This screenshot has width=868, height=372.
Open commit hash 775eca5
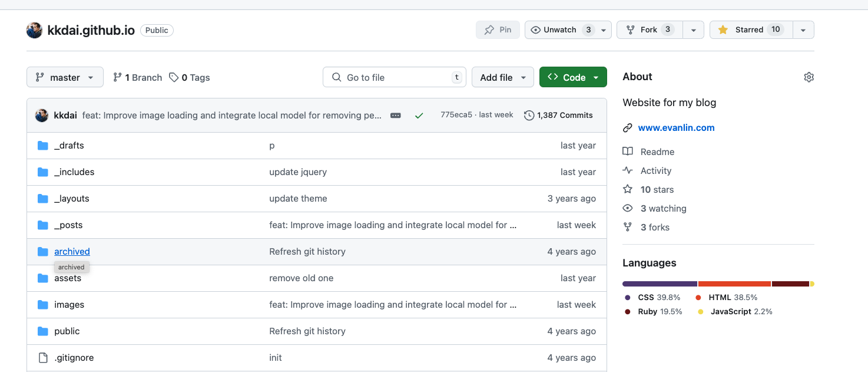456,115
